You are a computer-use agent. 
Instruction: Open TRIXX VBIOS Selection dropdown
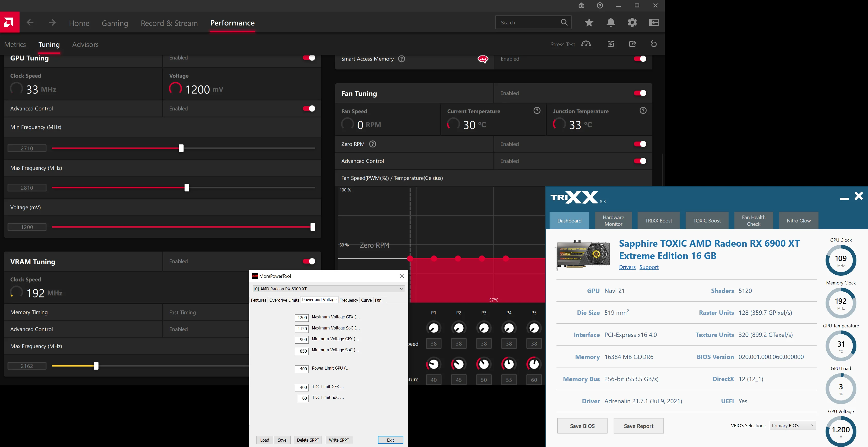tap(793, 425)
